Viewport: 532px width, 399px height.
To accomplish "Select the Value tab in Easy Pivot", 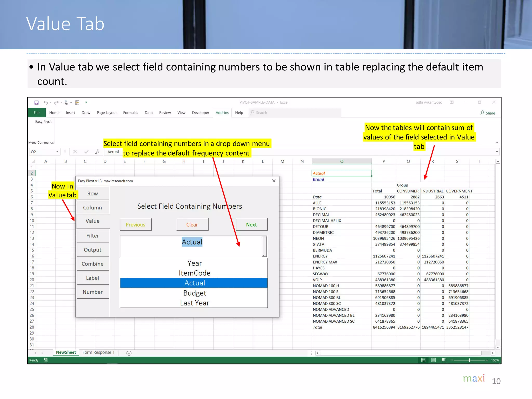I will pos(93,221).
